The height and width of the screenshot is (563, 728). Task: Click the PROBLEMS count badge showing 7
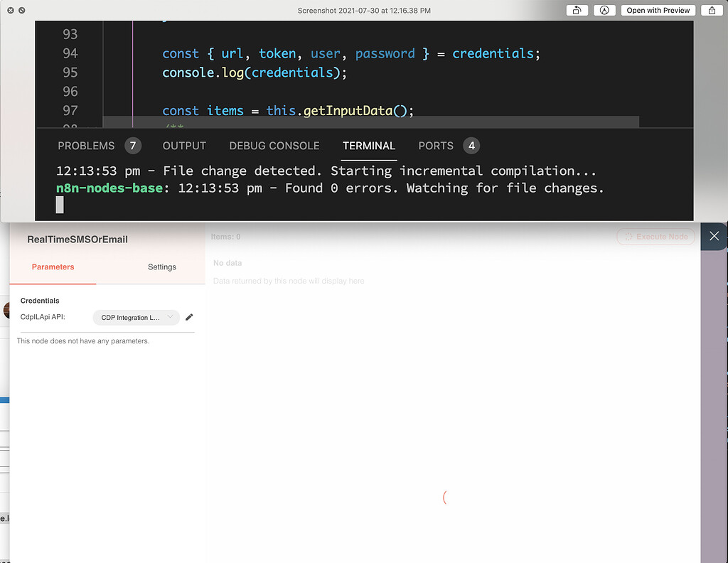coord(132,145)
